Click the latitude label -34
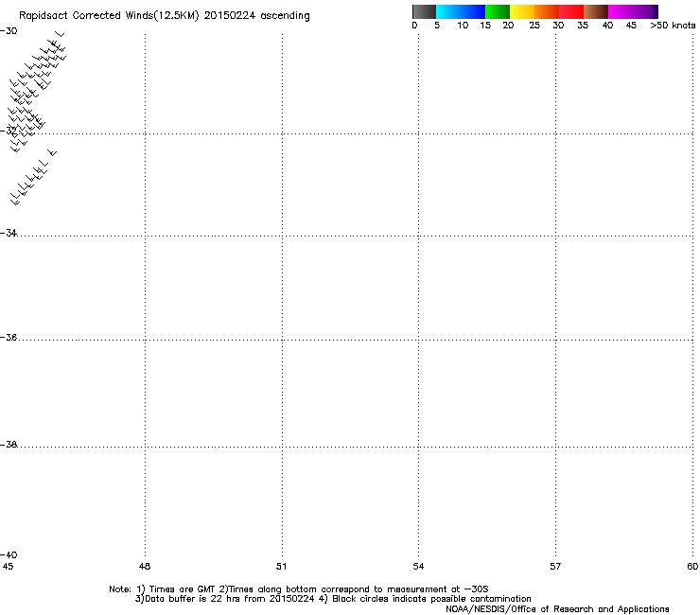 point(9,233)
